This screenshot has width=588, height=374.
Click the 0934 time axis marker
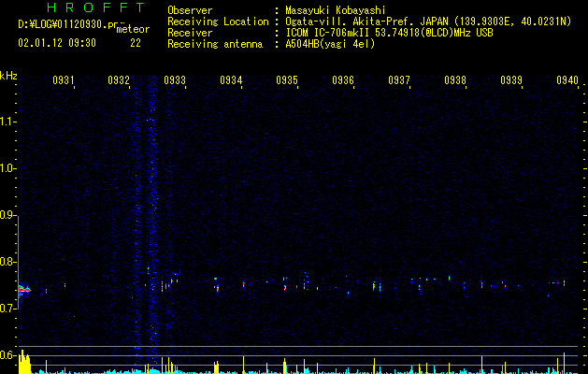(231, 80)
